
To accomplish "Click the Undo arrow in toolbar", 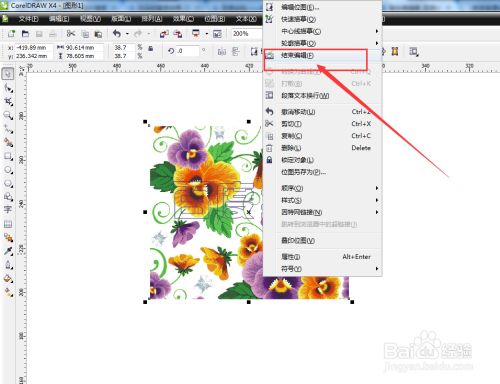I will tap(116, 33).
